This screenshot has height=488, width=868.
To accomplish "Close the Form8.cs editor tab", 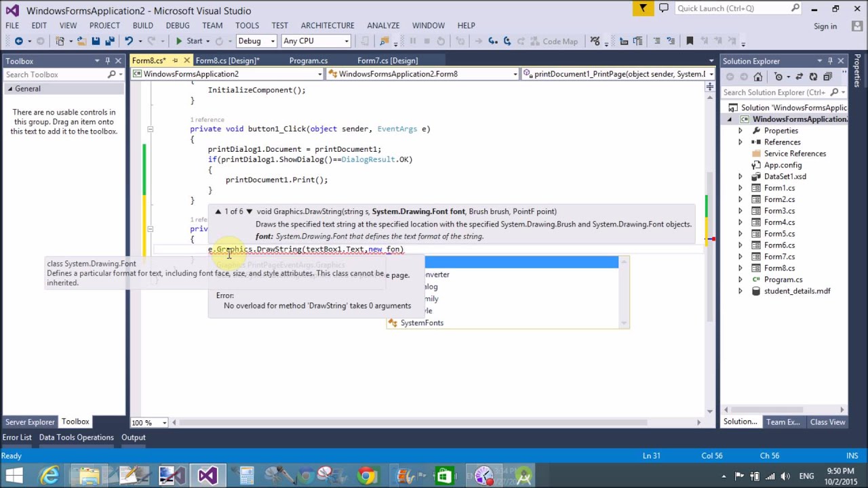I will 186,61.
